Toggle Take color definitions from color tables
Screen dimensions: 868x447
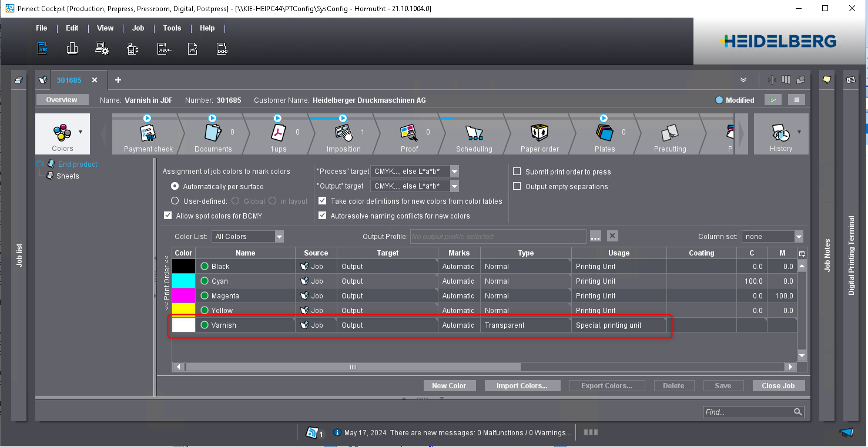323,201
